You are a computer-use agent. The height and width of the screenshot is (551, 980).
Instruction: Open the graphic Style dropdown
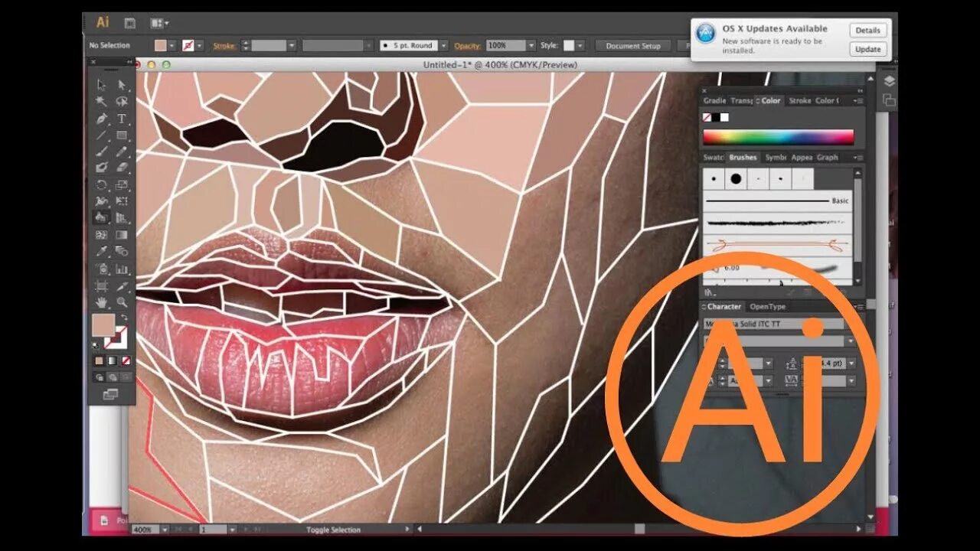580,46
